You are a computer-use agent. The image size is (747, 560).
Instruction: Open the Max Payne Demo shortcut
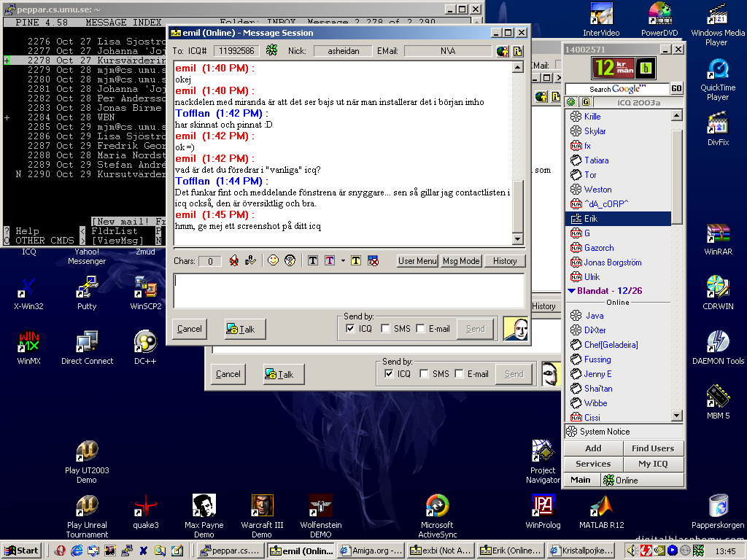tap(204, 516)
